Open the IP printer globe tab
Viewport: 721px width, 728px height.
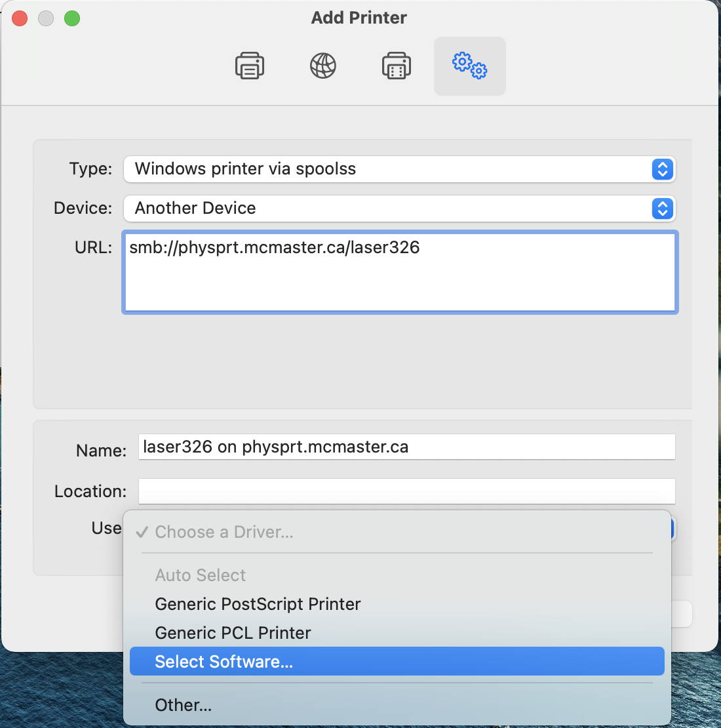(323, 66)
